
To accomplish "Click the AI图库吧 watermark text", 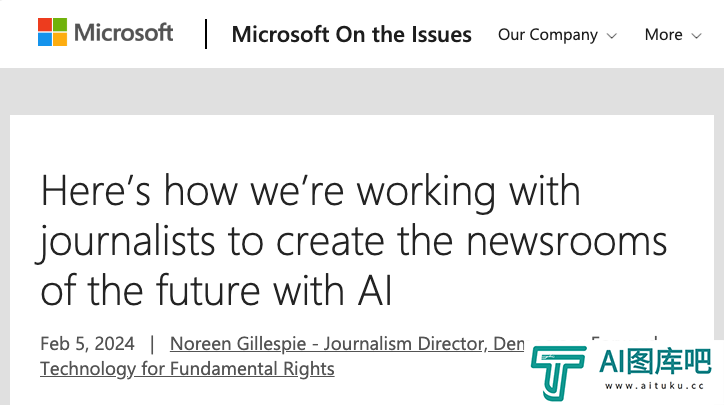I will click(x=655, y=362).
